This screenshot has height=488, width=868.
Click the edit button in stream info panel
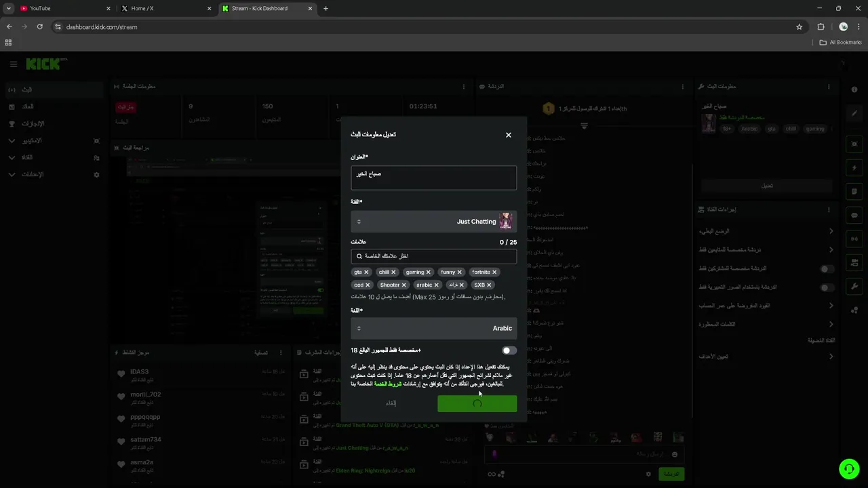767,186
